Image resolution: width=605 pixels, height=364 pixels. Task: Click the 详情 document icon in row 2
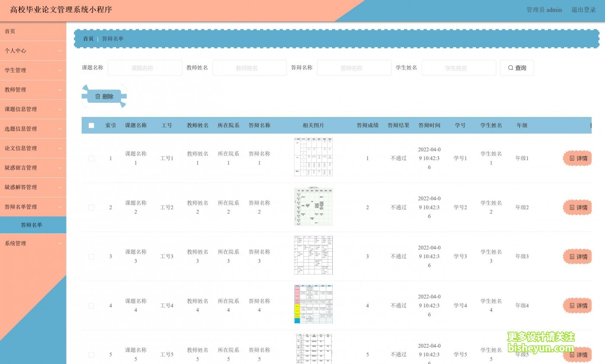[x=572, y=208]
